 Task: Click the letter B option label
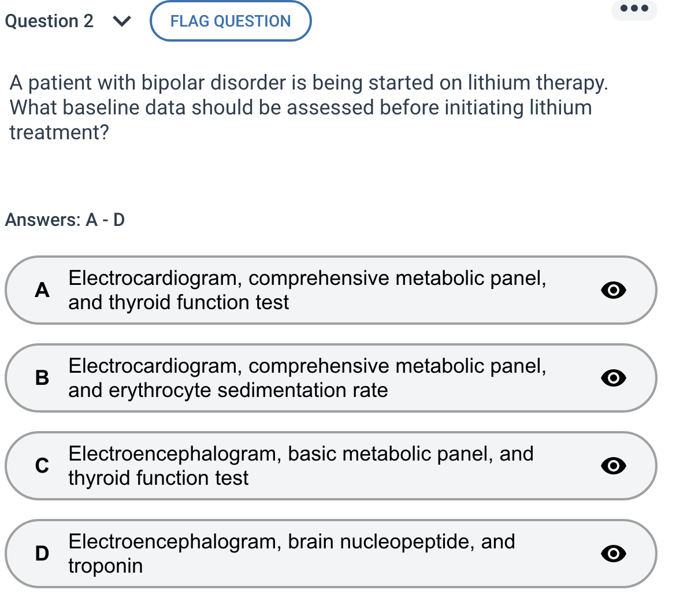coord(42,378)
